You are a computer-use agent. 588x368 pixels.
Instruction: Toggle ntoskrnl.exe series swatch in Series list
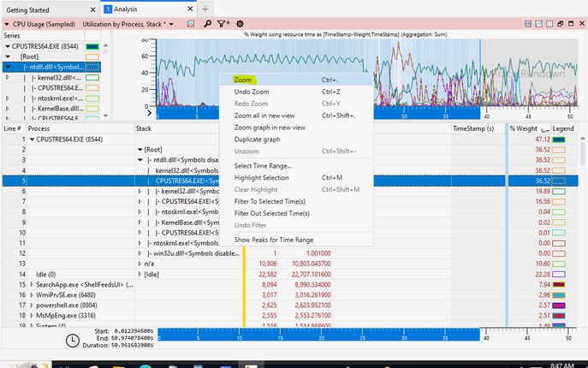click(92, 98)
